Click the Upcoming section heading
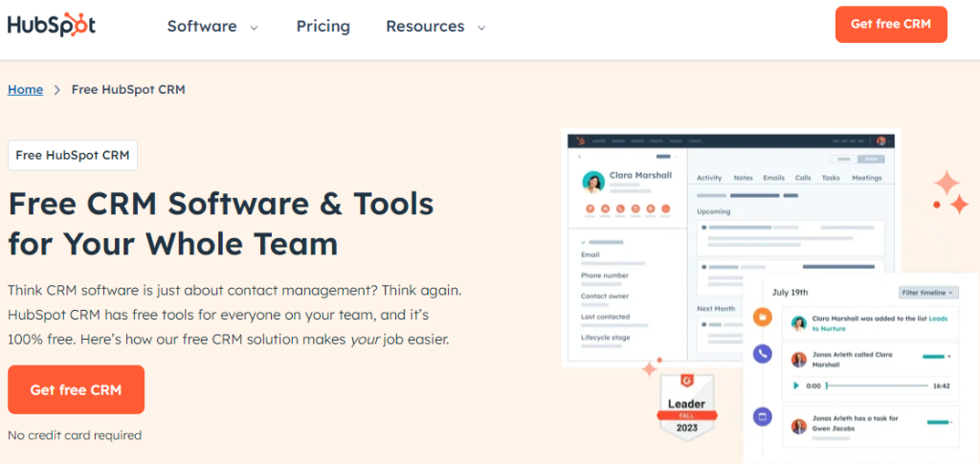This screenshot has width=980, height=464. coord(713,211)
